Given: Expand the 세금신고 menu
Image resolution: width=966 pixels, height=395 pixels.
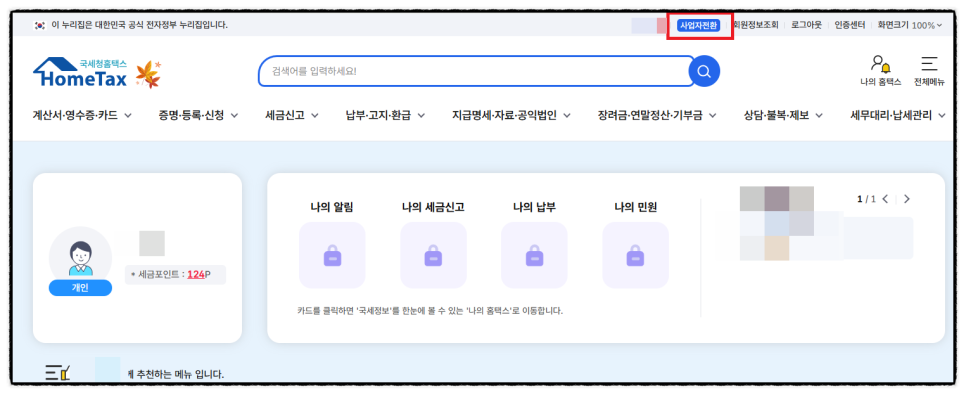Looking at the screenshot, I should coord(292,115).
